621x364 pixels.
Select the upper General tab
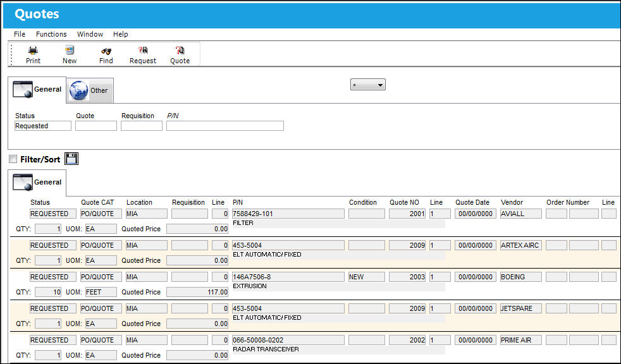[37, 90]
